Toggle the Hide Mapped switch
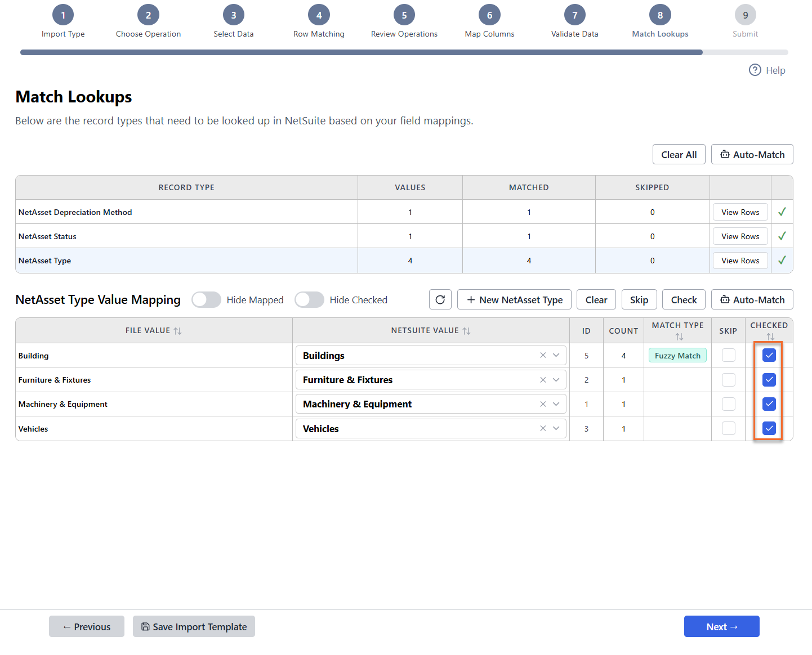The height and width of the screenshot is (655, 812). 206,299
